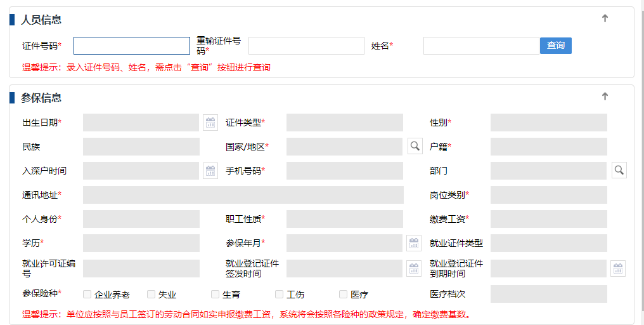
Task: Collapse the 参保信息 panel arrow
Action: coord(605,96)
